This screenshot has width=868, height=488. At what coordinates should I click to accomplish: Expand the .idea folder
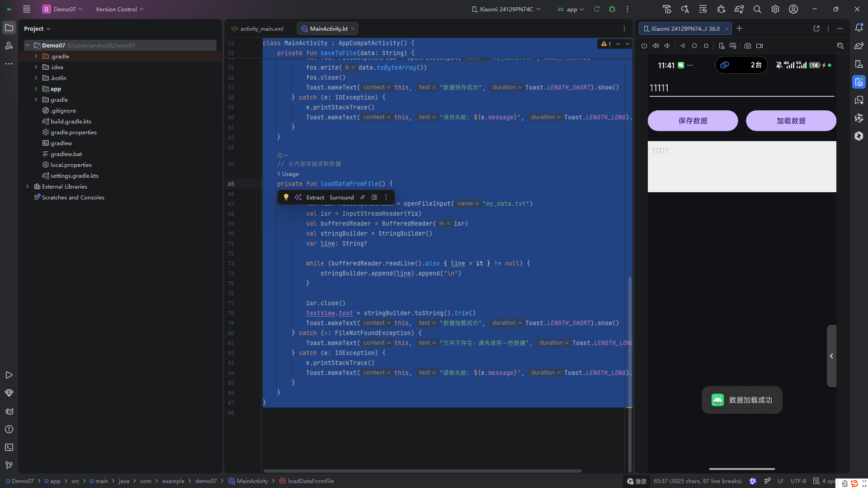click(x=36, y=67)
